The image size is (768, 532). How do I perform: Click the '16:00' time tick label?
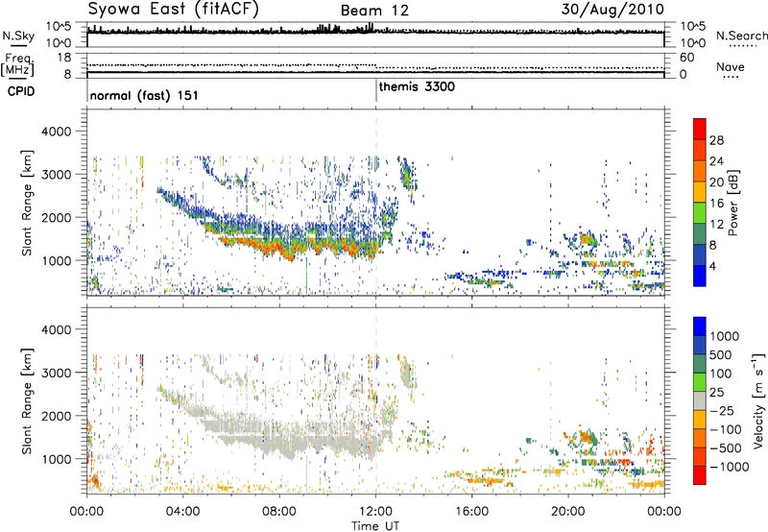pyautogui.click(x=472, y=512)
